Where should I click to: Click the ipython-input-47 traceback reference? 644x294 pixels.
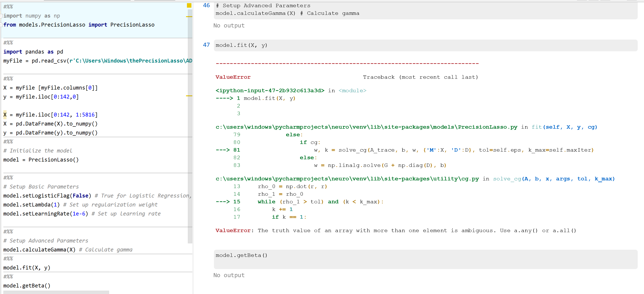click(x=270, y=90)
